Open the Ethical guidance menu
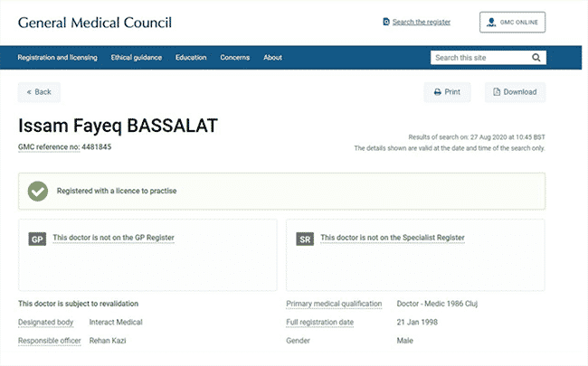Viewport: 588px width, 366px height. pyautogui.click(x=137, y=57)
